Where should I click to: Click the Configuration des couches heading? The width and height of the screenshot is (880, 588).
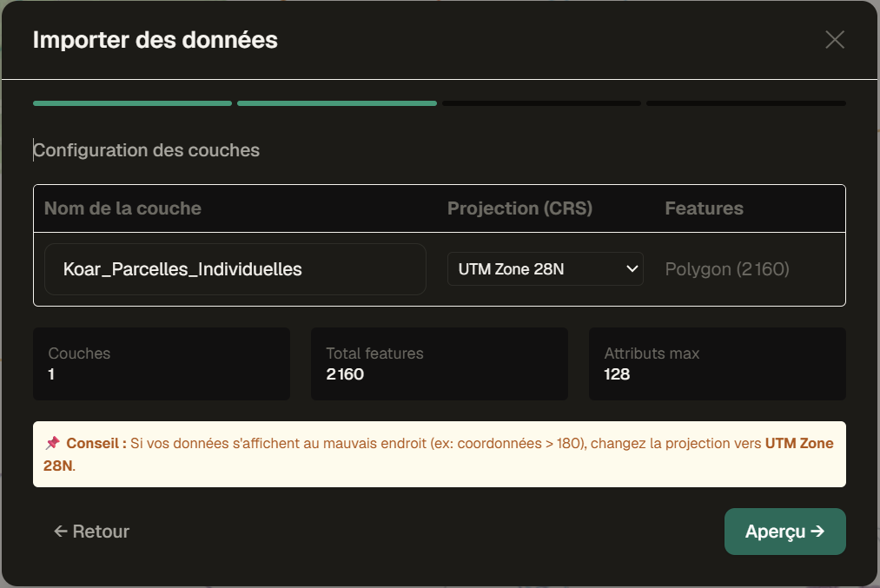[x=147, y=150]
